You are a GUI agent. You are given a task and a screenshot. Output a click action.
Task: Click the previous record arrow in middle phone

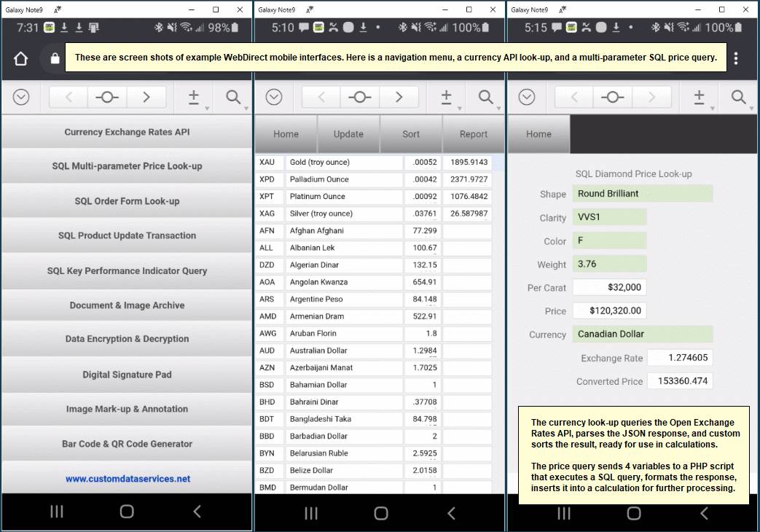point(321,97)
